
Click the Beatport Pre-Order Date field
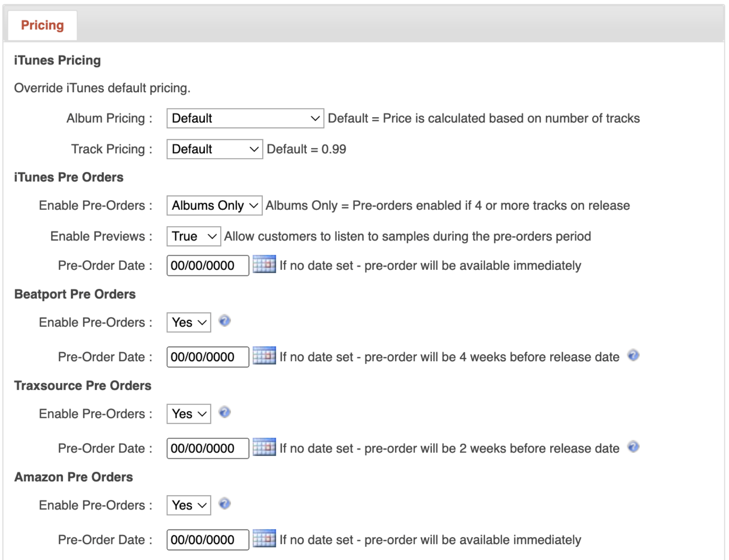pos(208,357)
